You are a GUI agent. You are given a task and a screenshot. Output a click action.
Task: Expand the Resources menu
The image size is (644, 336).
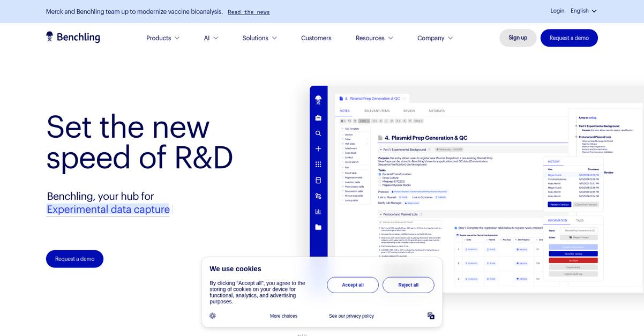[x=375, y=38]
